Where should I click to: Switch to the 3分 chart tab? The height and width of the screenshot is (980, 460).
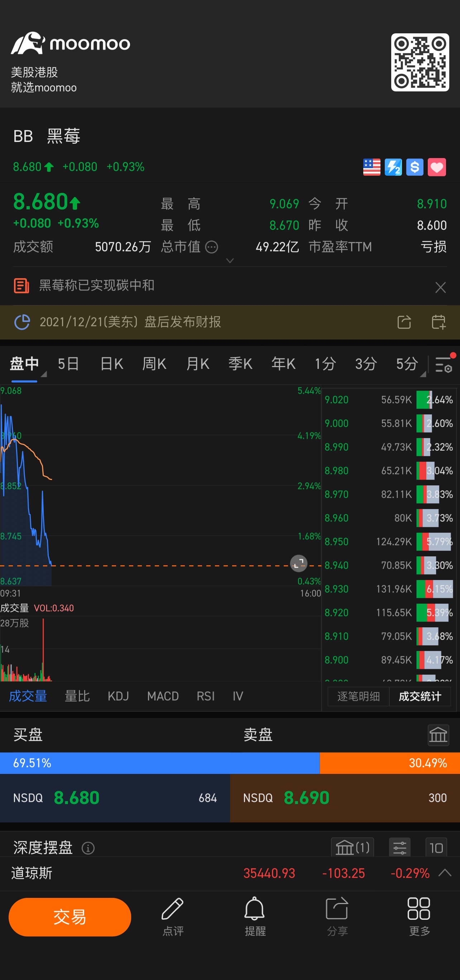pos(366,364)
